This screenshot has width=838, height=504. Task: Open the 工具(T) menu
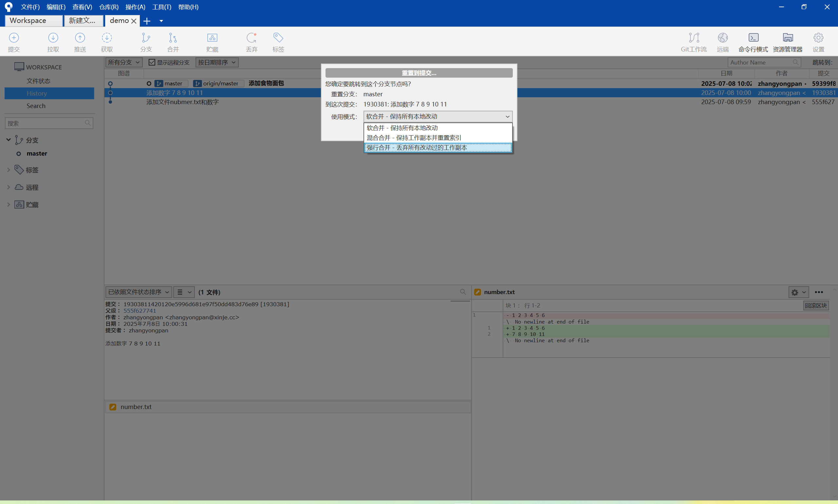tap(162, 7)
